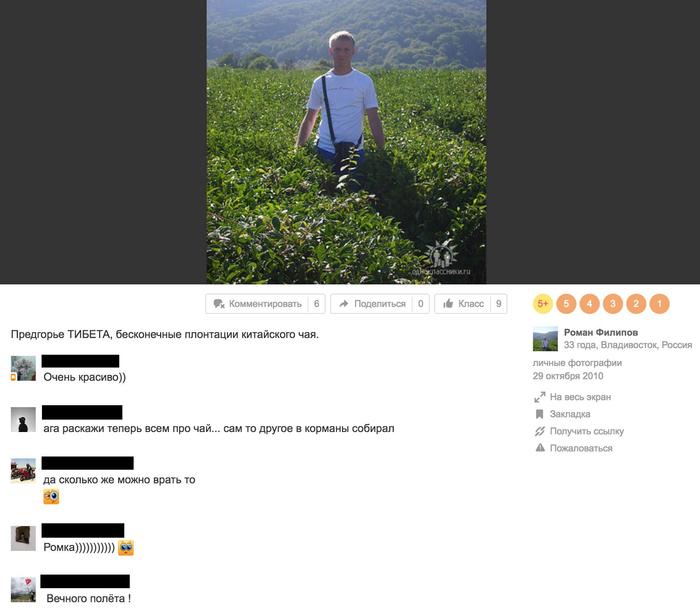Give rating 3 using orange circle
This screenshot has height=610, width=700.
612,304
